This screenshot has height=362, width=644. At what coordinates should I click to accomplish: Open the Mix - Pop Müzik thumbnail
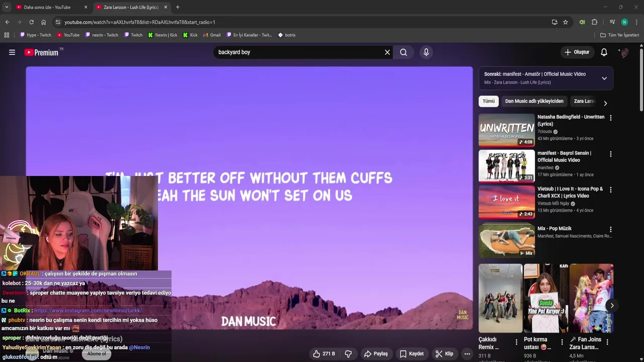[507, 240]
